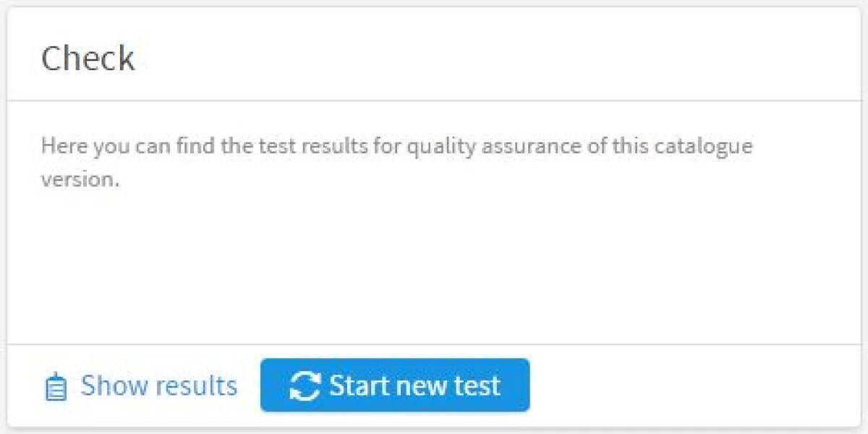Image resolution: width=868 pixels, height=434 pixels.
Task: Click the word "version." on the second line
Action: (80, 179)
